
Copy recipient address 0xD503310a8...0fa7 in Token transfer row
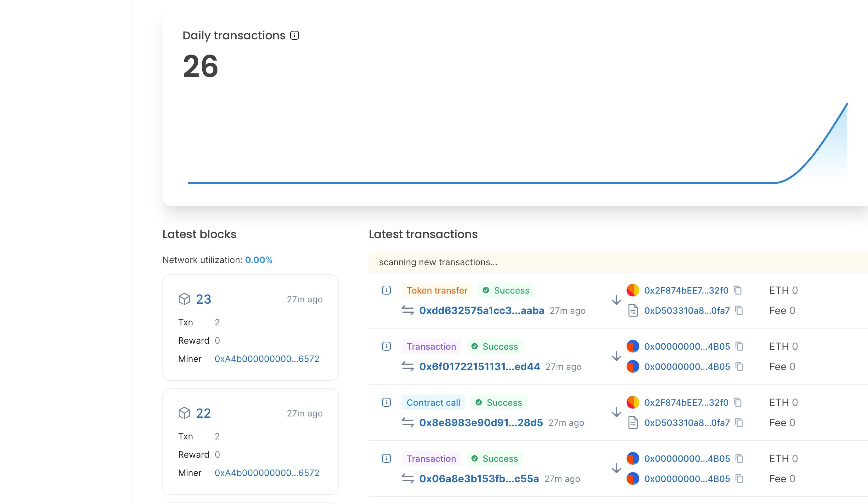point(739,311)
